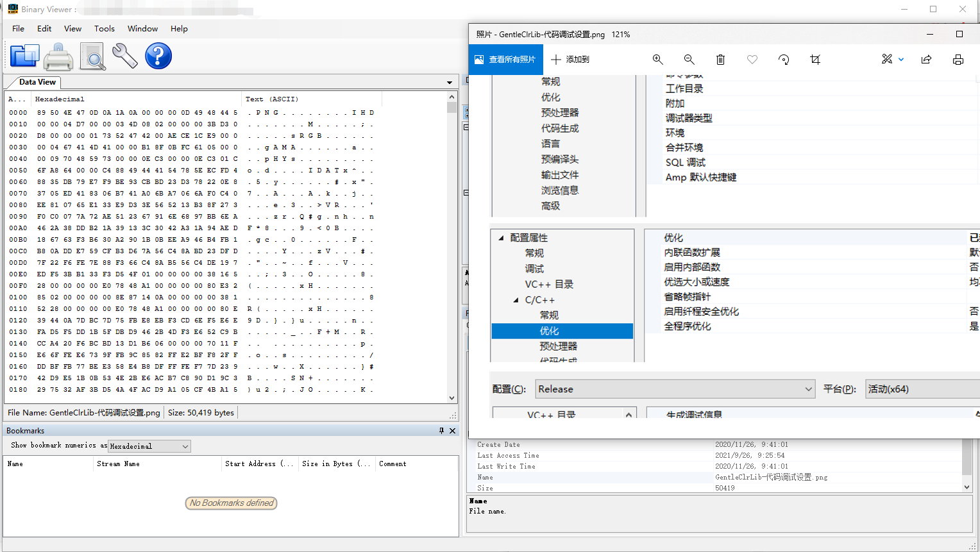Image resolution: width=980 pixels, height=552 pixels.
Task: Click the 查看所有照片 button
Action: pos(505,58)
